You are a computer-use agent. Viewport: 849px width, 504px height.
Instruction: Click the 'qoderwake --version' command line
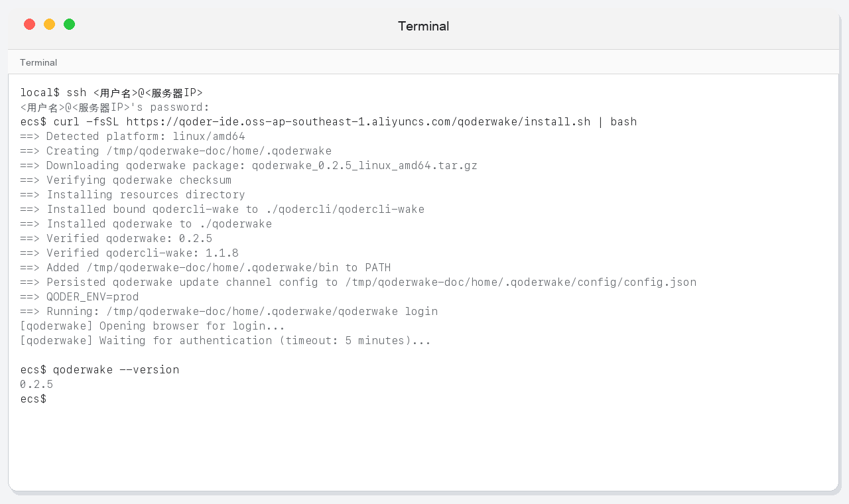(x=99, y=370)
